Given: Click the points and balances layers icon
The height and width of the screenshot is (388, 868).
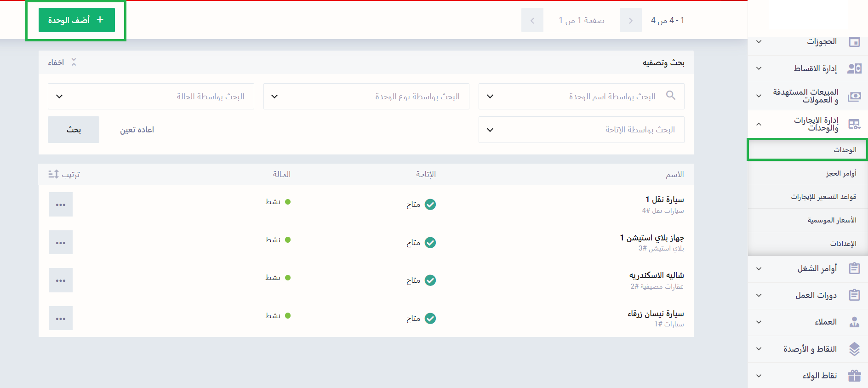Looking at the screenshot, I should click(x=854, y=349).
